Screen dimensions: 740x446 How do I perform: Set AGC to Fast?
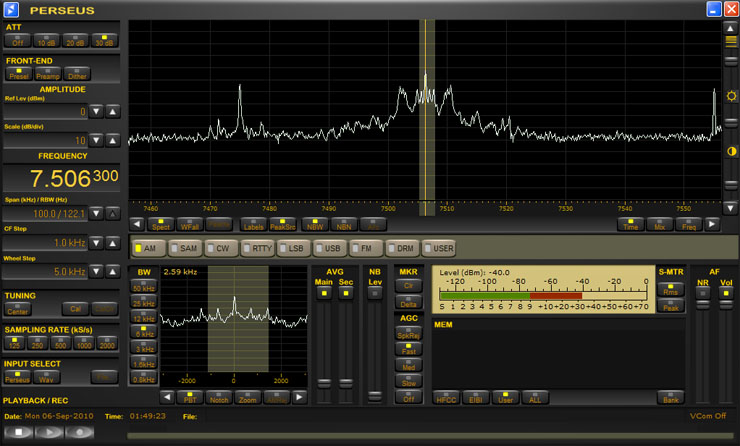pyautogui.click(x=409, y=349)
